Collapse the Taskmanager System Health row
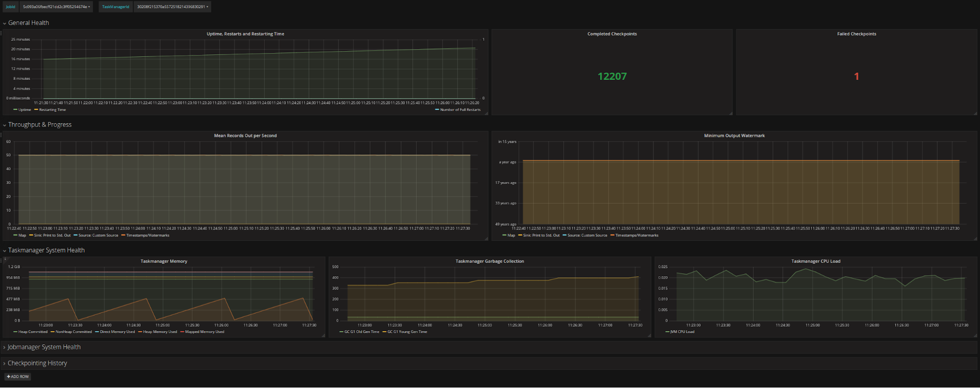Screen dimensions: 980x388 [4, 251]
